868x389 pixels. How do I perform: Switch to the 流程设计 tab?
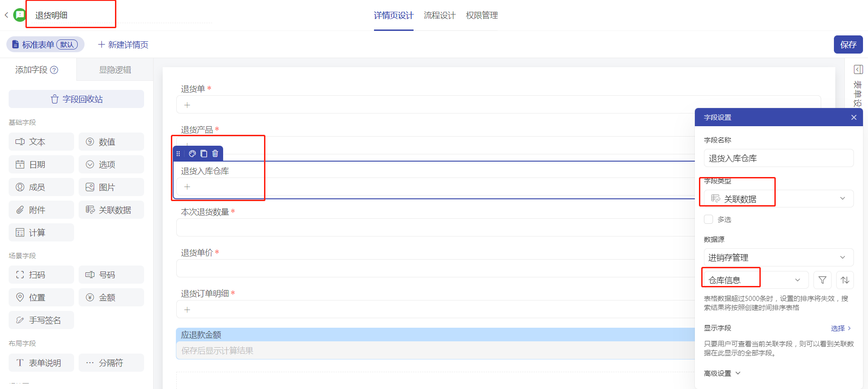[x=439, y=15]
